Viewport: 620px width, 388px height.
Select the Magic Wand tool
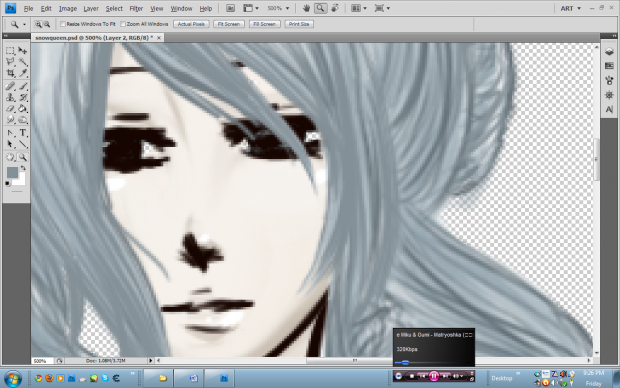click(x=23, y=62)
